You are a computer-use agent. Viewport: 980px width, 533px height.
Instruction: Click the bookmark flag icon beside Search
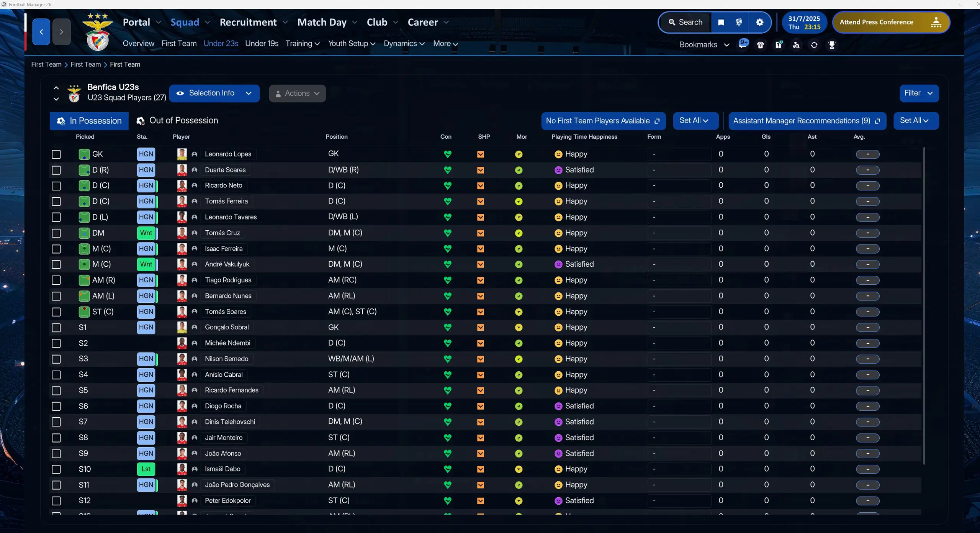(721, 22)
